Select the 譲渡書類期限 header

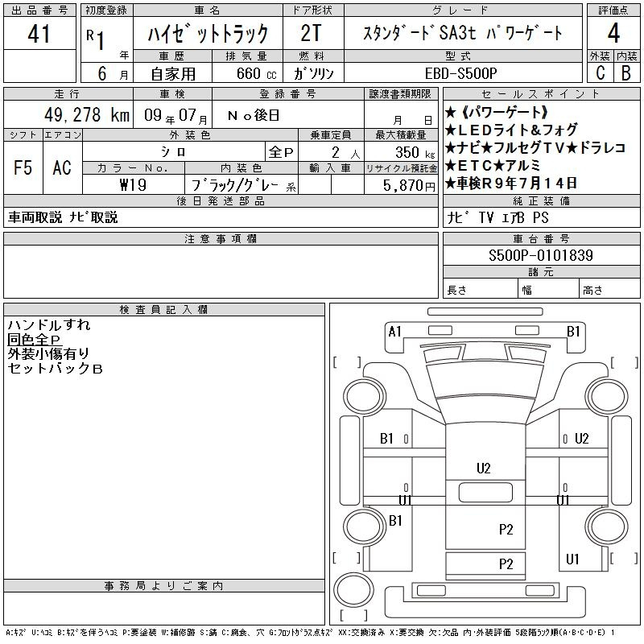point(400,93)
